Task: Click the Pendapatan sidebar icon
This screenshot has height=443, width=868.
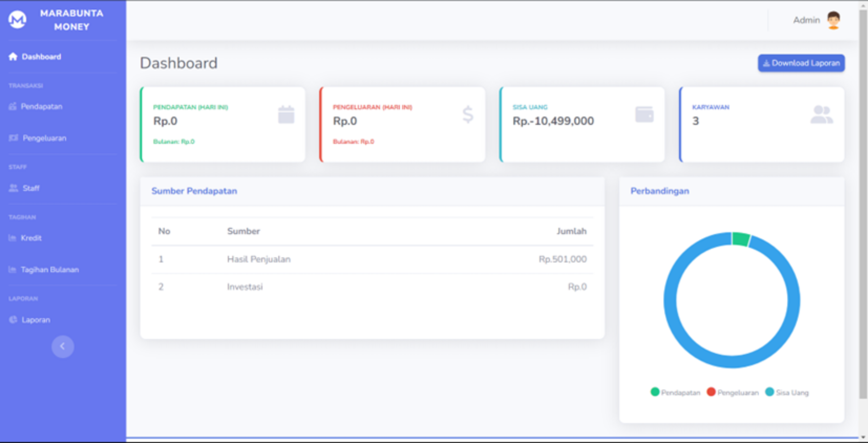Action: click(13, 106)
